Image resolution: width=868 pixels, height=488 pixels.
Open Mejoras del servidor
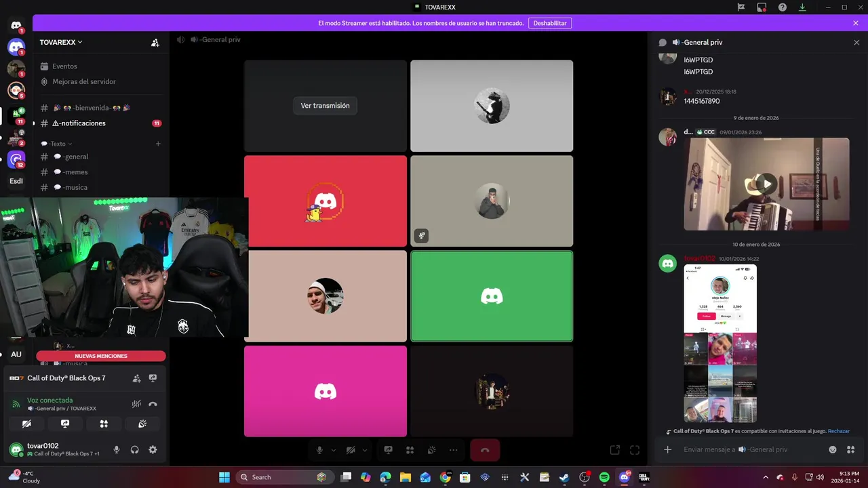click(100, 81)
